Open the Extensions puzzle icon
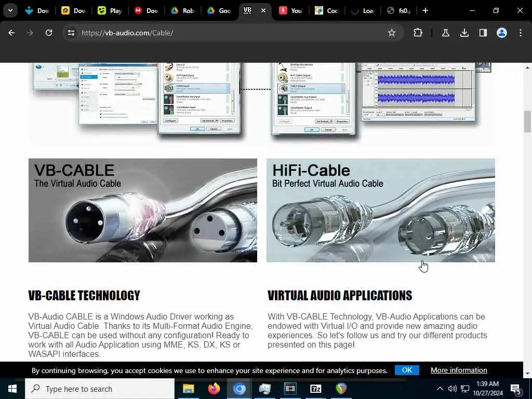The width and height of the screenshot is (532, 399). pos(418,33)
